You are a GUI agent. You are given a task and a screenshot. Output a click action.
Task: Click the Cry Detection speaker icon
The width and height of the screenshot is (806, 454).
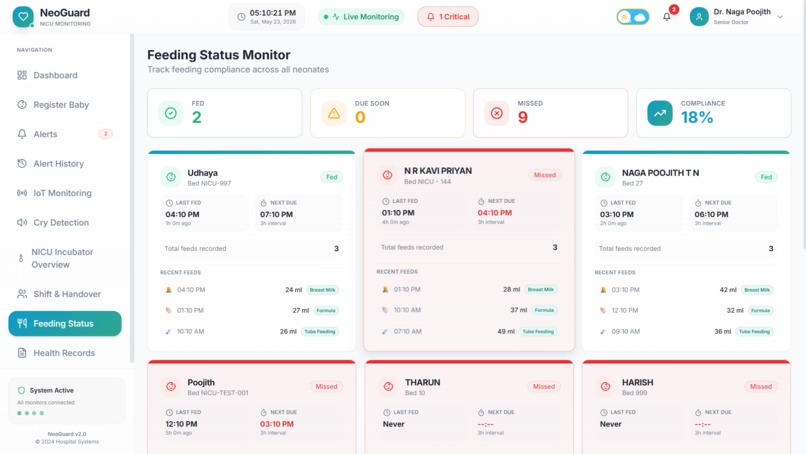[22, 222]
